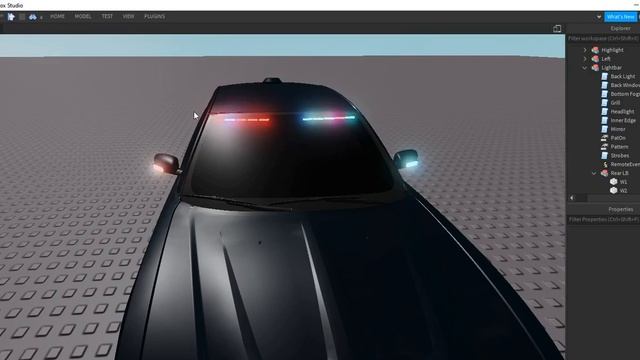Click the red lightbar strip on the windshield

pyautogui.click(x=247, y=120)
